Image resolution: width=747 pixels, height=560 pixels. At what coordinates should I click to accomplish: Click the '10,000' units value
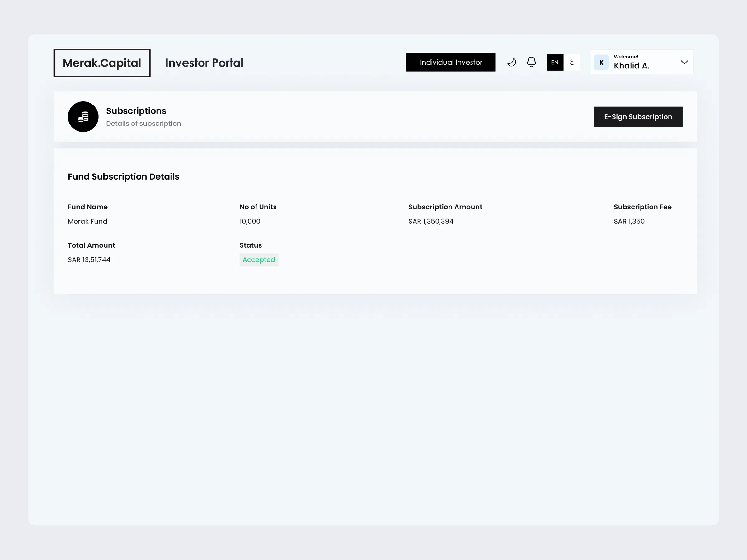(250, 222)
